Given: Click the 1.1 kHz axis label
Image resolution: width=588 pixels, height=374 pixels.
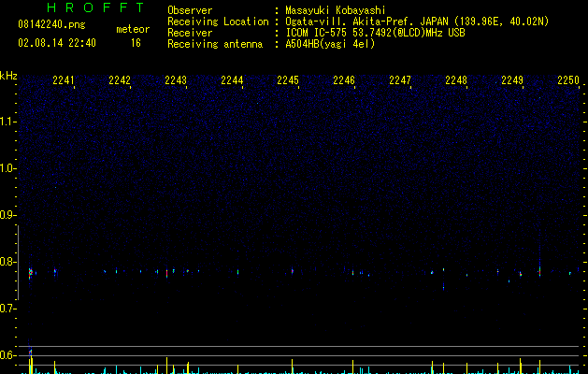Looking at the screenshot, I should [x=7, y=122].
